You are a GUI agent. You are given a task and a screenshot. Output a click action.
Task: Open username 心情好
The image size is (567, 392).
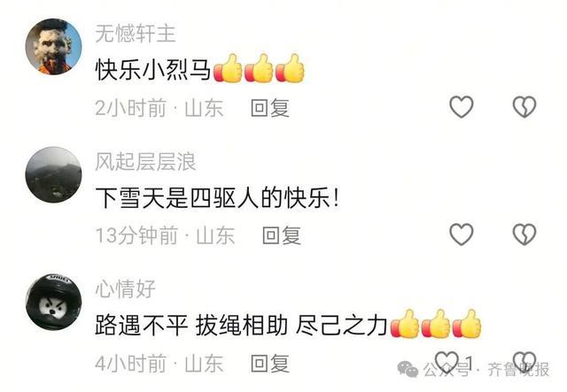pos(126,289)
